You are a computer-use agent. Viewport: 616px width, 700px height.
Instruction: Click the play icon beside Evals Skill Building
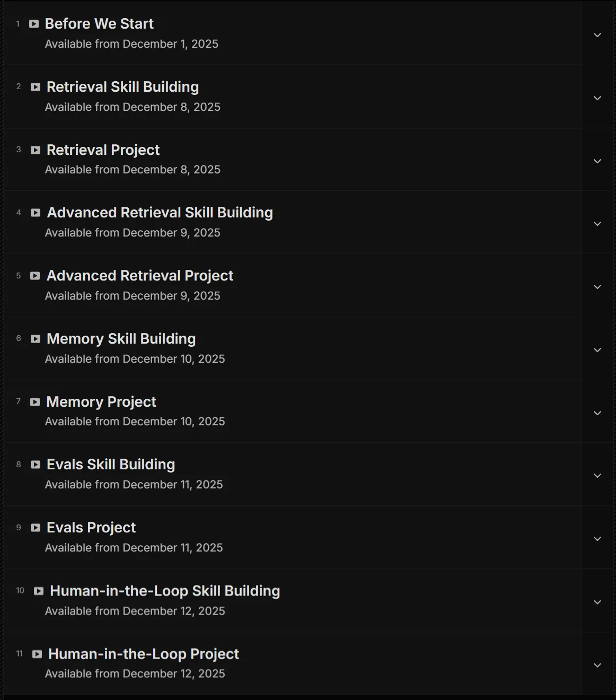click(36, 465)
